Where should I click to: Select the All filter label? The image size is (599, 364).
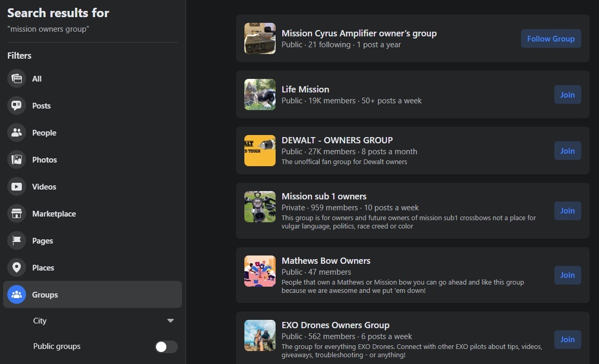click(x=37, y=78)
